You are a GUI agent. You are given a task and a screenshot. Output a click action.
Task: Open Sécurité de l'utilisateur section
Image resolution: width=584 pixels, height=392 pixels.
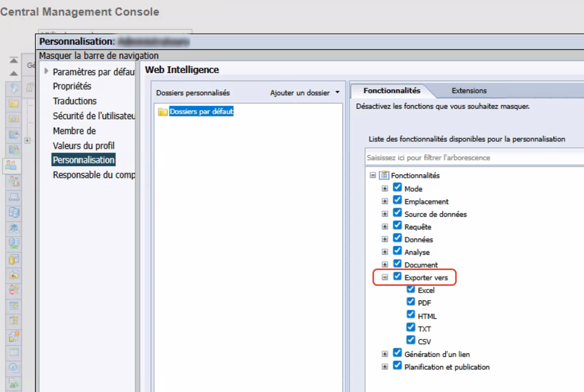coord(94,116)
